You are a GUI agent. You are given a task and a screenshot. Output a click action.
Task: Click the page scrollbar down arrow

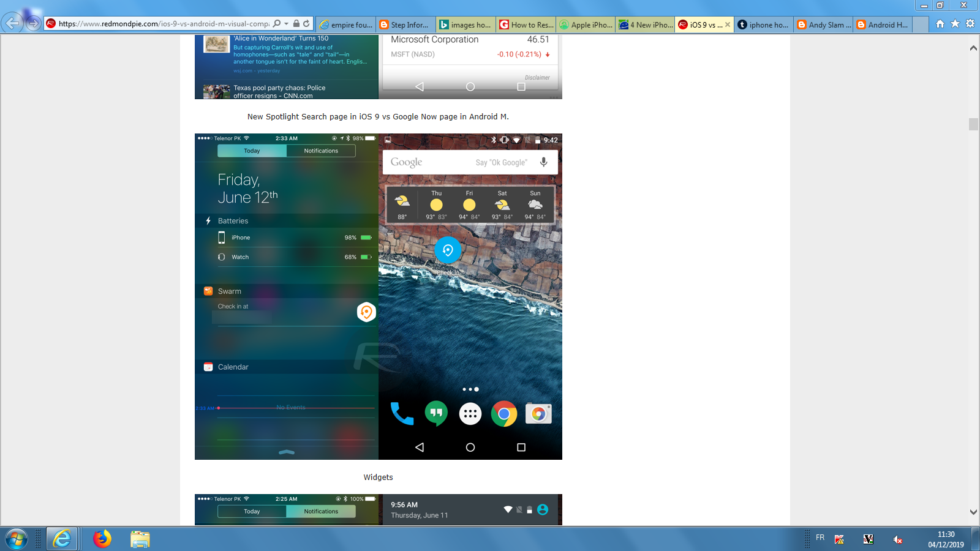pos(973,512)
